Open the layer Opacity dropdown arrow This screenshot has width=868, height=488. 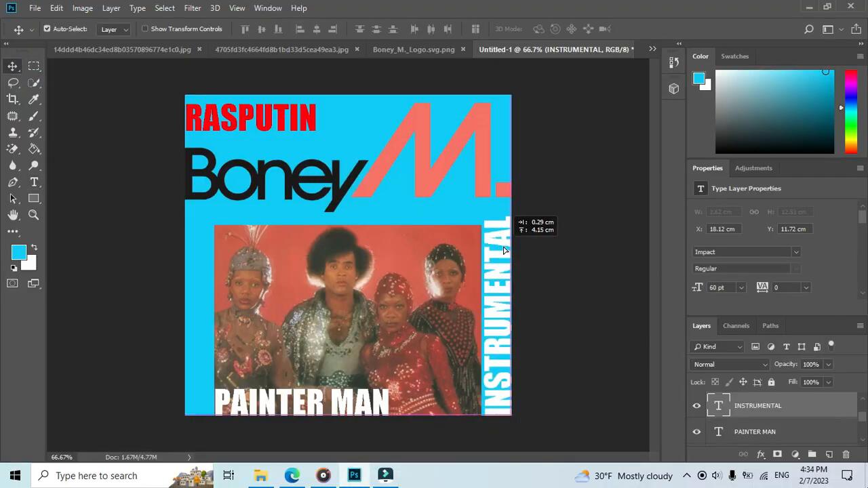[828, 365]
